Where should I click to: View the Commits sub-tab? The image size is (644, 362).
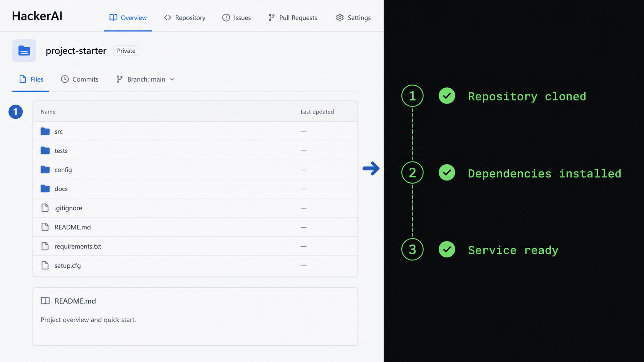pos(80,79)
